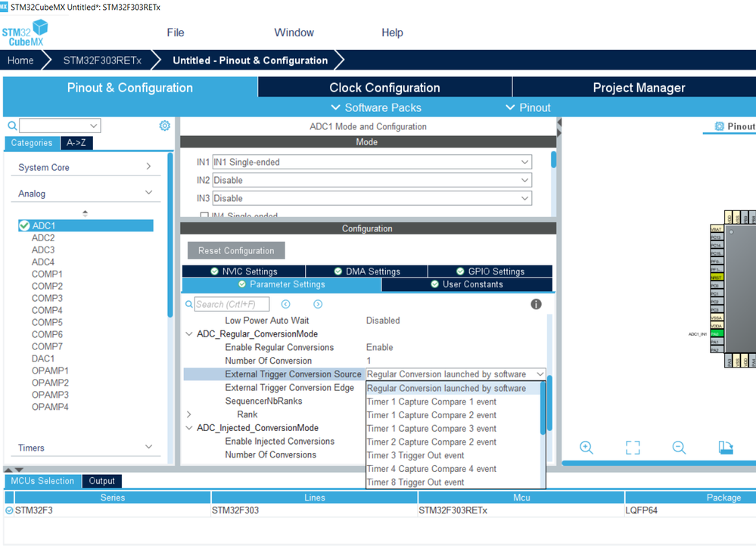Select Timer 8 Trigger Out event
Viewport: 756px width, 549px height.
pyautogui.click(x=453, y=482)
